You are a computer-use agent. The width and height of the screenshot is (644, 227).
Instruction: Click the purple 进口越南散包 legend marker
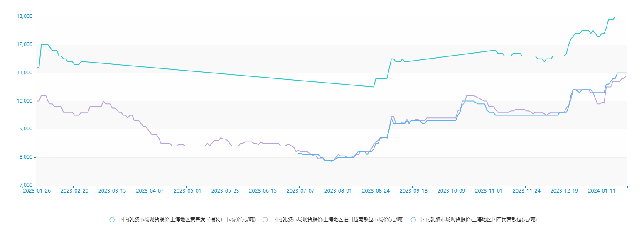click(265, 220)
